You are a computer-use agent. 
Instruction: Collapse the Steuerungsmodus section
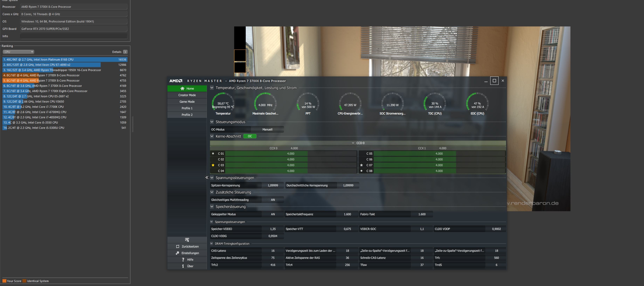pos(212,122)
